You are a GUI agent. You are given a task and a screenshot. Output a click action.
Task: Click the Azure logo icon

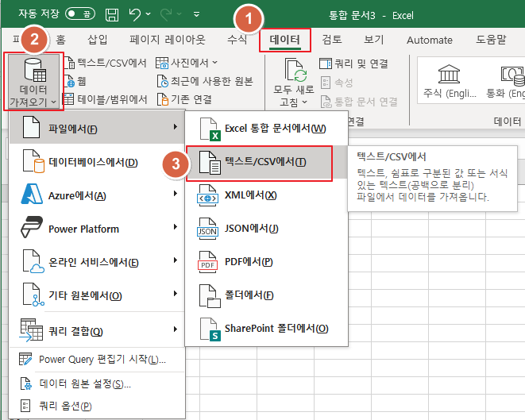point(32,194)
